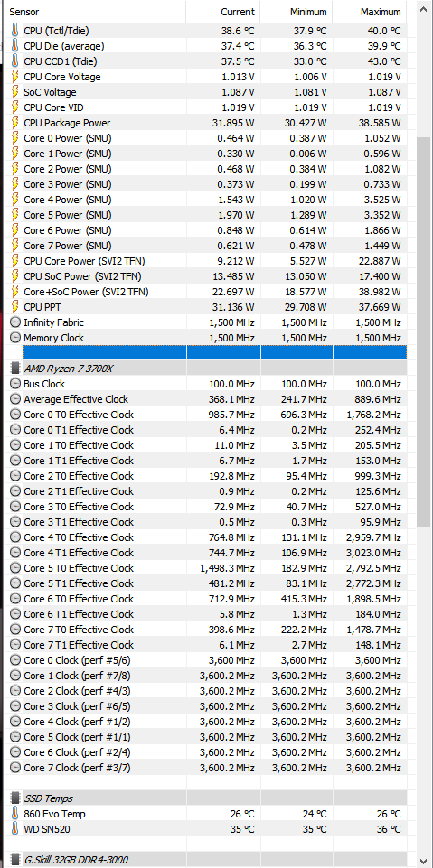Click the 1,498.3 MHz current clock value
Image resolution: width=433 pixels, height=868 pixels.
coord(228,568)
